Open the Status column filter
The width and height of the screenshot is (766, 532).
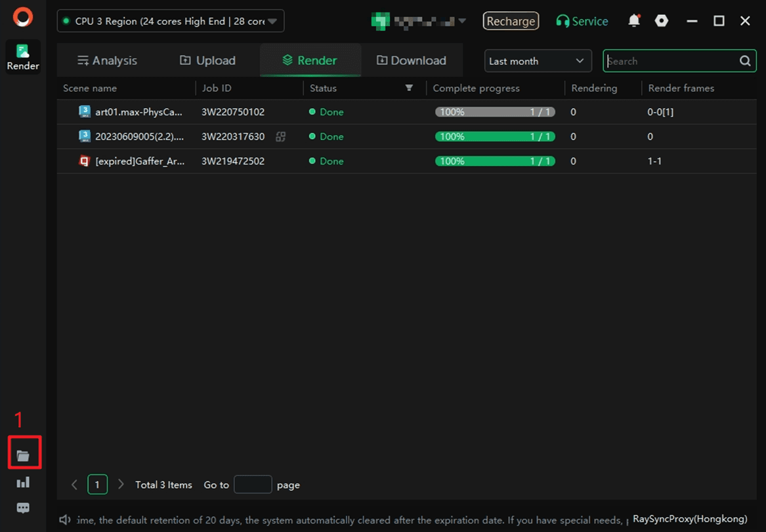[409, 88]
